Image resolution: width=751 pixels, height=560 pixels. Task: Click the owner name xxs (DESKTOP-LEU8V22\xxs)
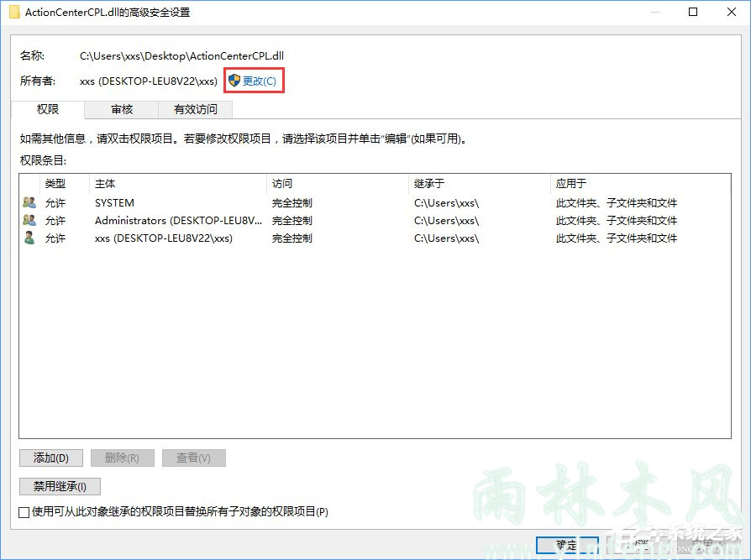point(149,81)
